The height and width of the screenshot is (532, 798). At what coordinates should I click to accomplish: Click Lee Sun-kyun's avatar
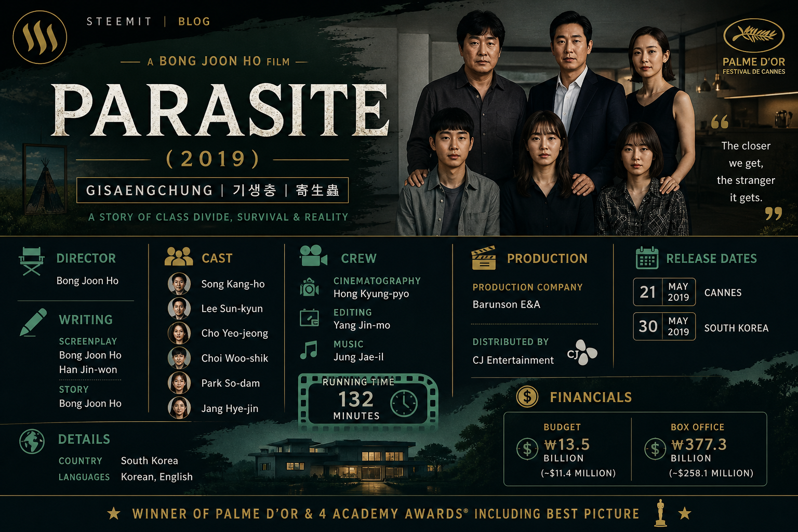click(179, 309)
